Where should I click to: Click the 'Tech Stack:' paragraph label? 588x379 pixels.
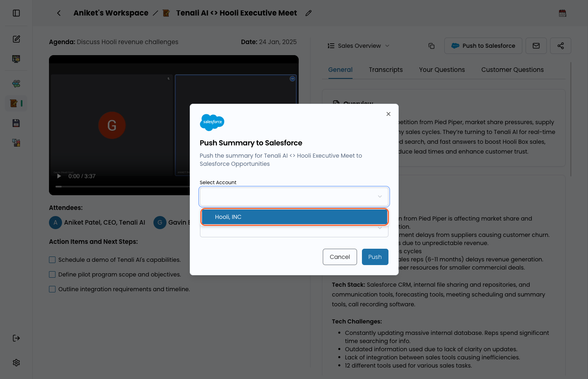pyautogui.click(x=348, y=285)
